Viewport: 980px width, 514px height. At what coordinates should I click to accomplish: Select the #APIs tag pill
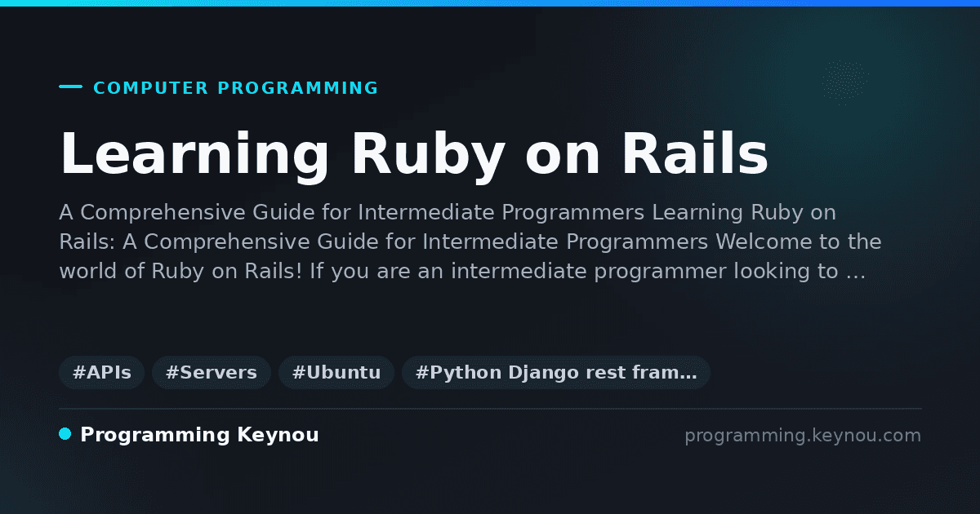pos(101,373)
